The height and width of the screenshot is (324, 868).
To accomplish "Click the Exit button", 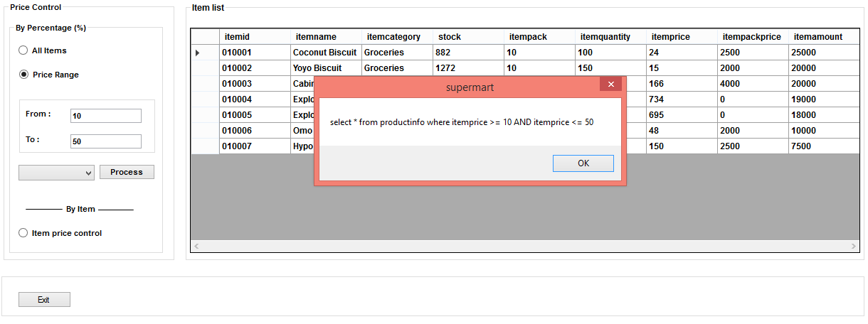I will [44, 300].
